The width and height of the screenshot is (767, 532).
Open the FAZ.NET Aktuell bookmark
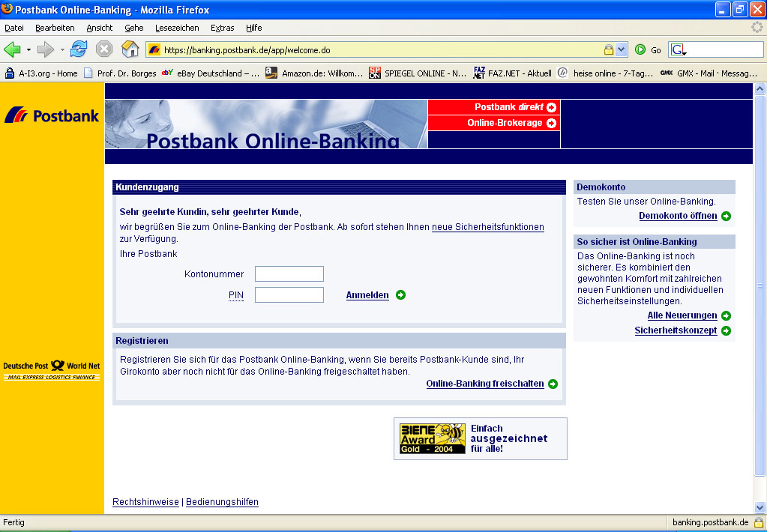pyautogui.click(x=513, y=73)
